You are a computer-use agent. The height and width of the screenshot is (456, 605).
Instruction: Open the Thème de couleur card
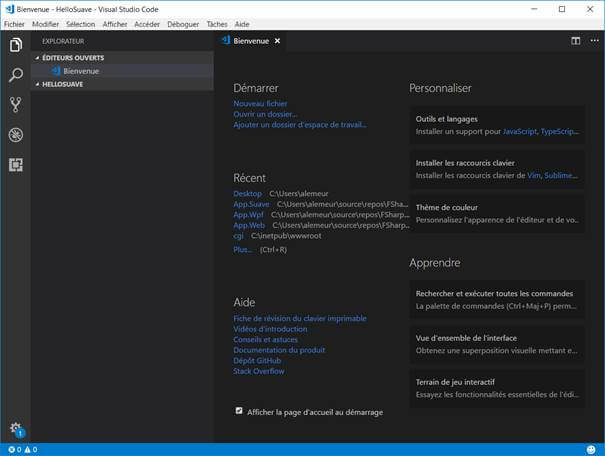(497, 214)
